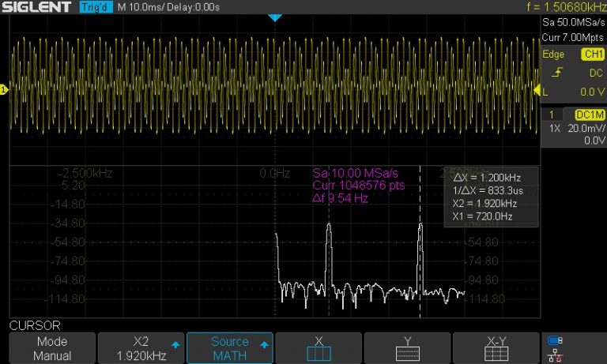Click the SIGLENT logo

pos(38,8)
